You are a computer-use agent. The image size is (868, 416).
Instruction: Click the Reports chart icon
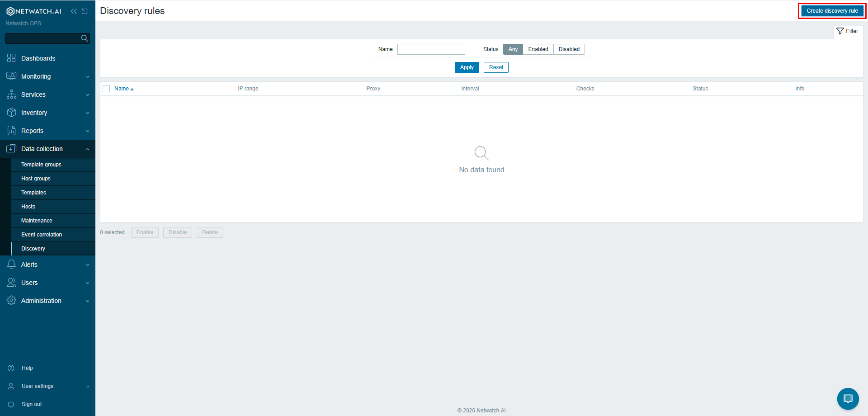[x=11, y=131]
